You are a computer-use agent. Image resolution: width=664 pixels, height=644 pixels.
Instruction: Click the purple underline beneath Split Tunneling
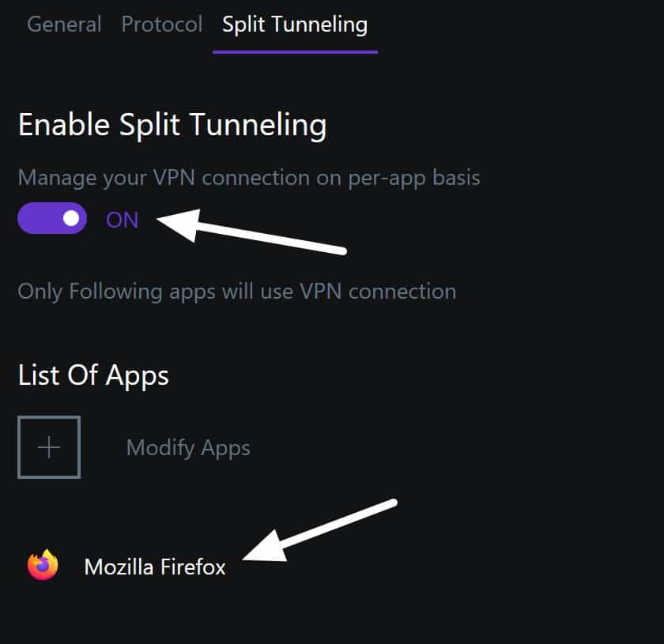[295, 52]
